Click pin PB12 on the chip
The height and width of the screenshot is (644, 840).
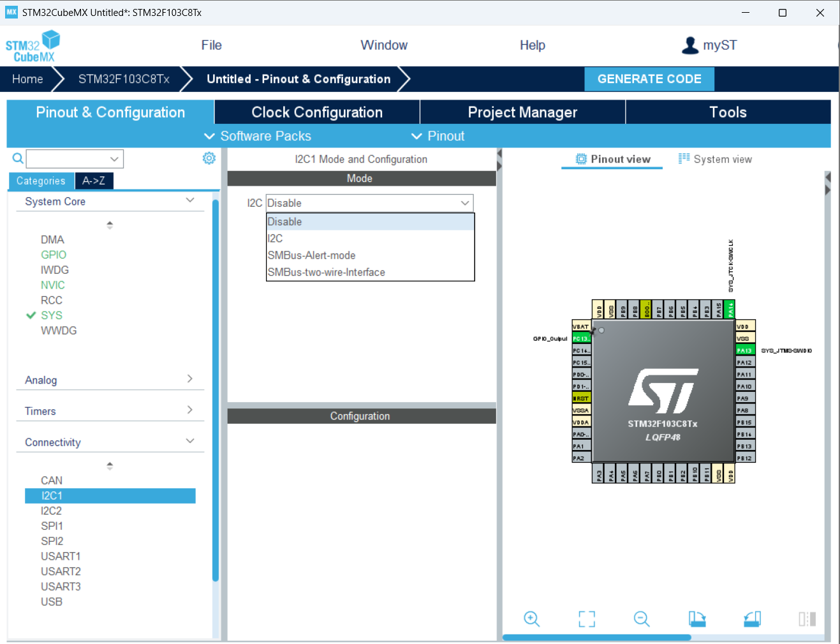point(746,458)
